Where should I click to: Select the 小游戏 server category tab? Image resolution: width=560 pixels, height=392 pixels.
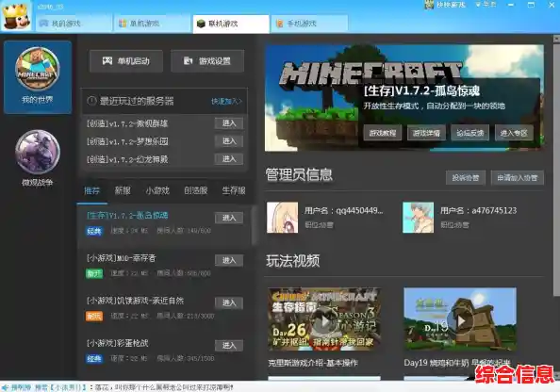pyautogui.click(x=157, y=190)
